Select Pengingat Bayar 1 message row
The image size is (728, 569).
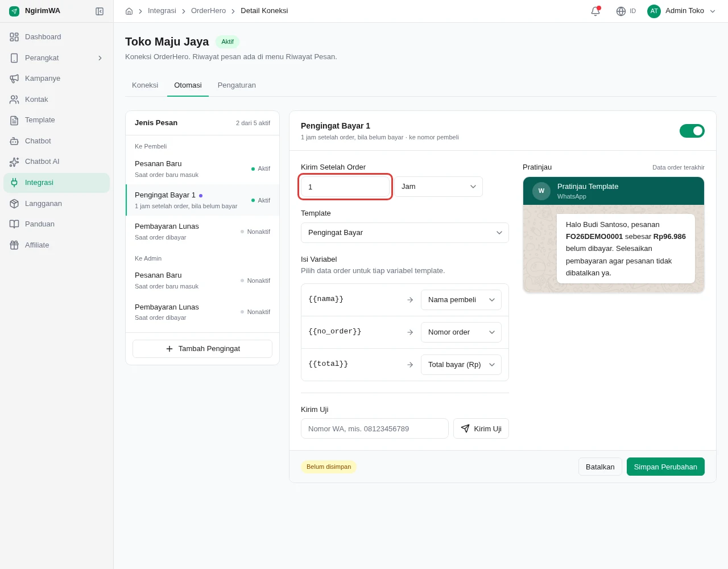202,200
